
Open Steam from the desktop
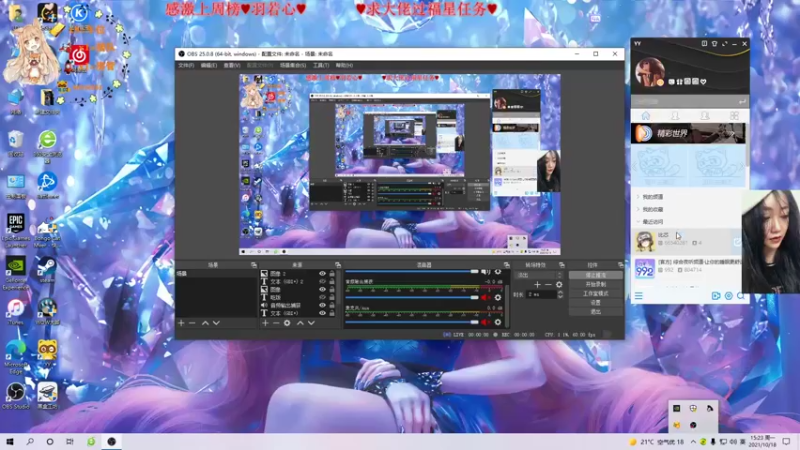[46, 269]
